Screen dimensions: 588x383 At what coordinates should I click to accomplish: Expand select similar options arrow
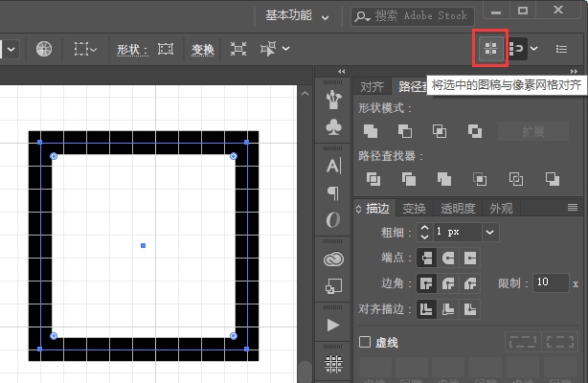285,49
